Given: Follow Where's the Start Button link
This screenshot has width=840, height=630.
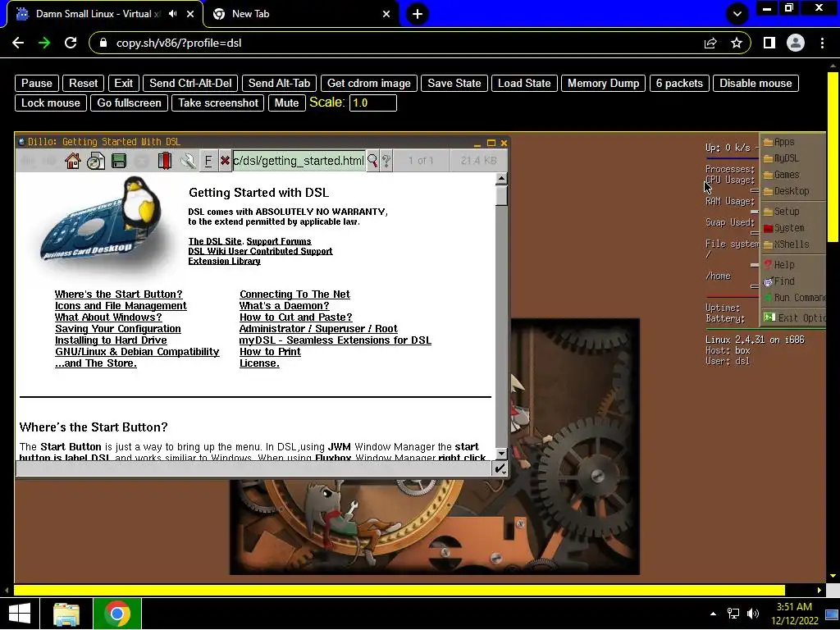Looking at the screenshot, I should 118,294.
